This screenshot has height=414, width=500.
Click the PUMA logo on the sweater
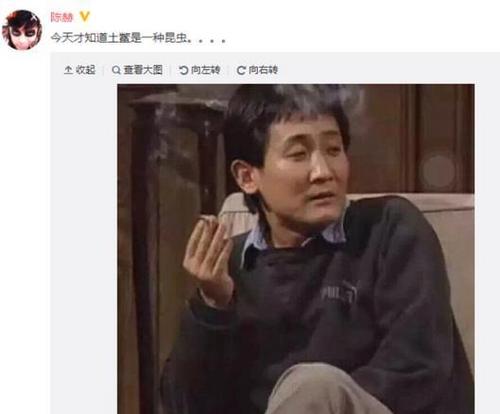click(340, 292)
